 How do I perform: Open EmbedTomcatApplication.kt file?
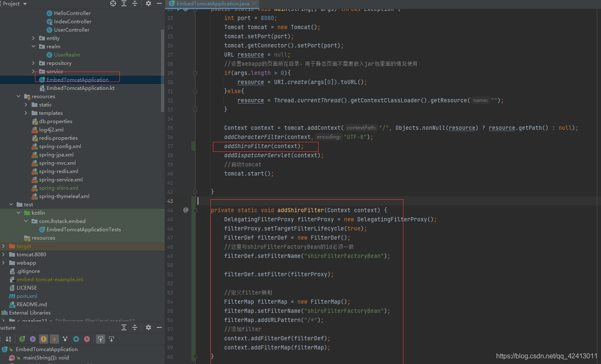coord(80,88)
